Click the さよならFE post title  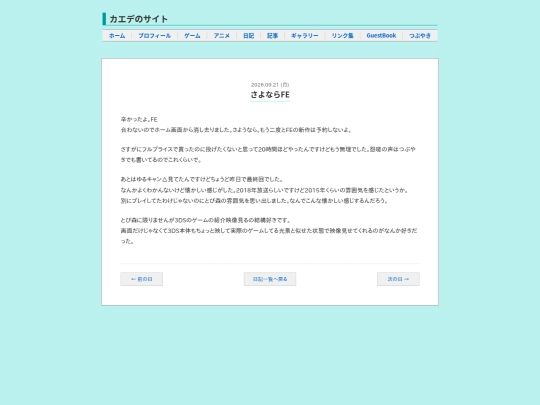coord(270,94)
